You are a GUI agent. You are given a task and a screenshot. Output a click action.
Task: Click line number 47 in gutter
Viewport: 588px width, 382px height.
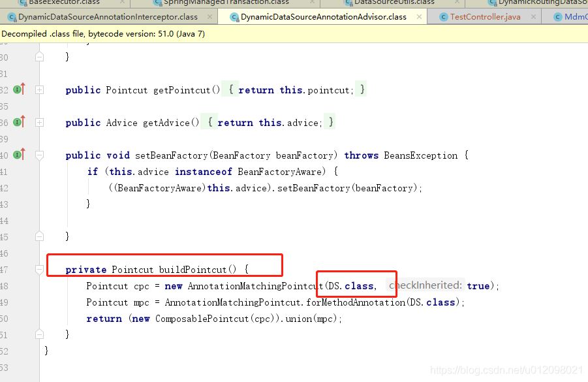4,270
